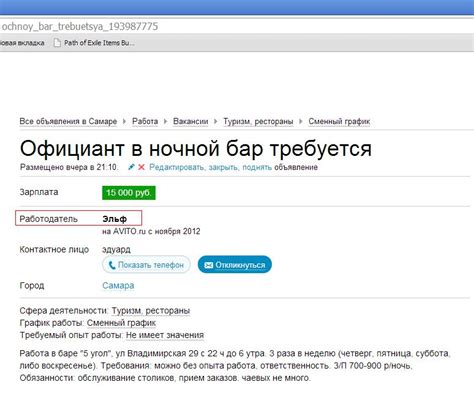Open the Path of Exile Items bookmark

click(94, 43)
